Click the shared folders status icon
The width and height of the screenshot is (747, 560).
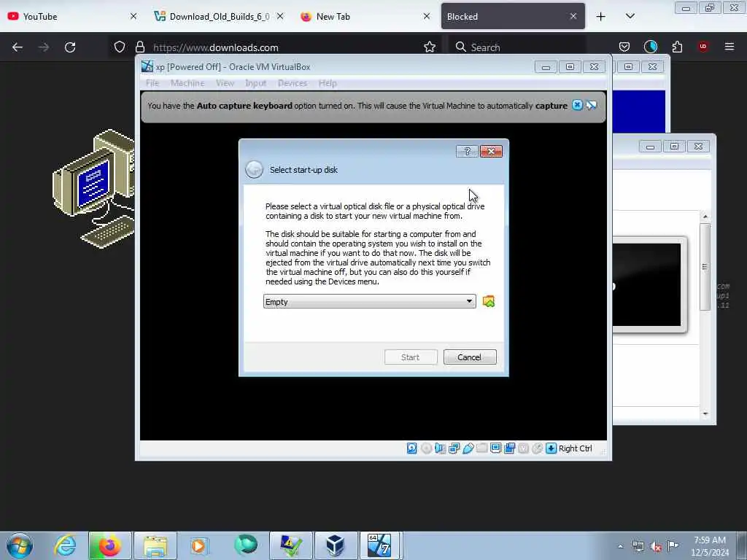point(481,448)
